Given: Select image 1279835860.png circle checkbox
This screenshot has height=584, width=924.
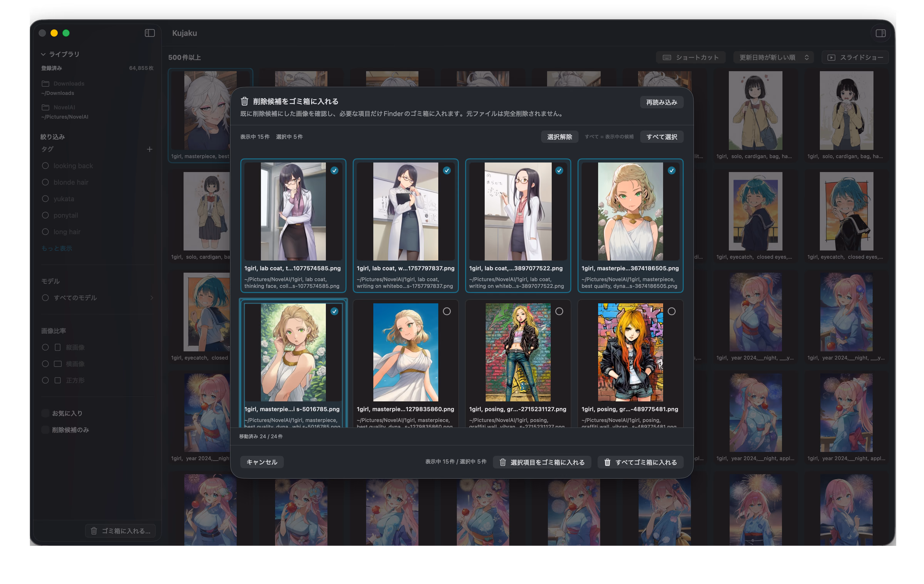Looking at the screenshot, I should [x=447, y=311].
